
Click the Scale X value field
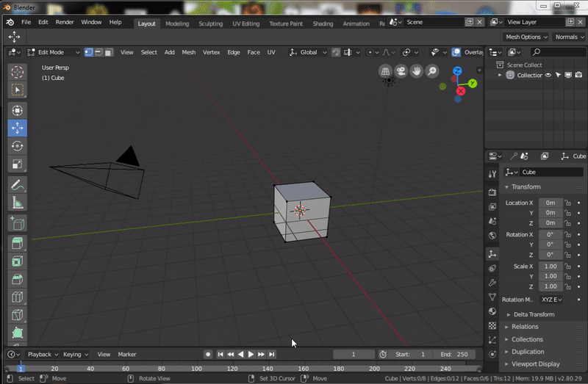tap(551, 266)
